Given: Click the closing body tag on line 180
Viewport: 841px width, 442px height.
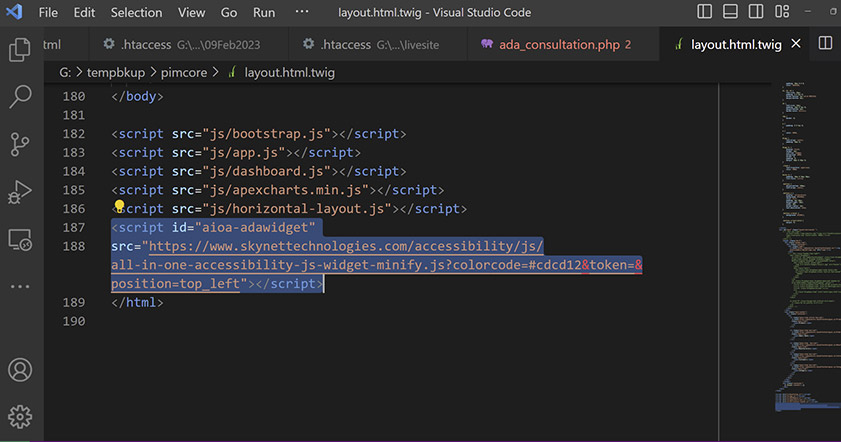Looking at the screenshot, I should tap(137, 96).
